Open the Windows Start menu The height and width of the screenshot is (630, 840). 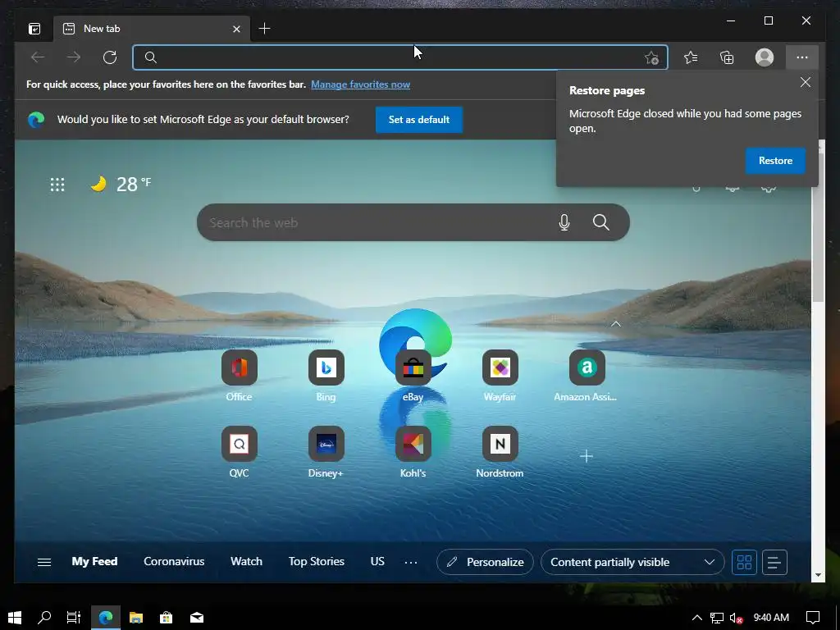coord(15,618)
